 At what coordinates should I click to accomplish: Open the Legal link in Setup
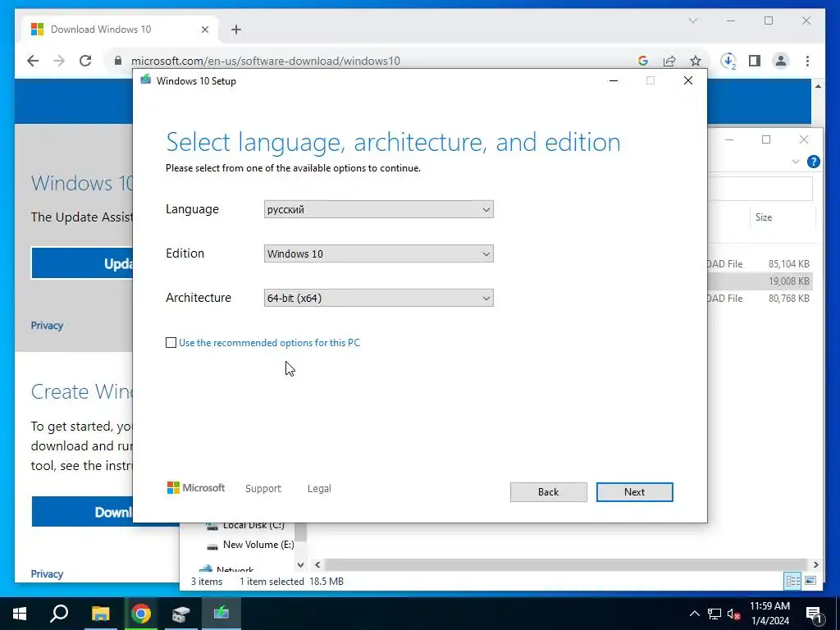(x=319, y=489)
